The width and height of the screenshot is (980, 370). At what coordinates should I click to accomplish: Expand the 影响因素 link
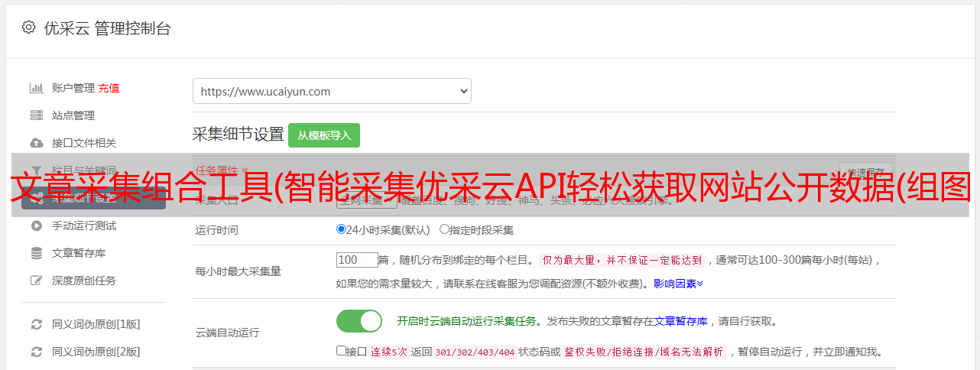[x=678, y=284]
